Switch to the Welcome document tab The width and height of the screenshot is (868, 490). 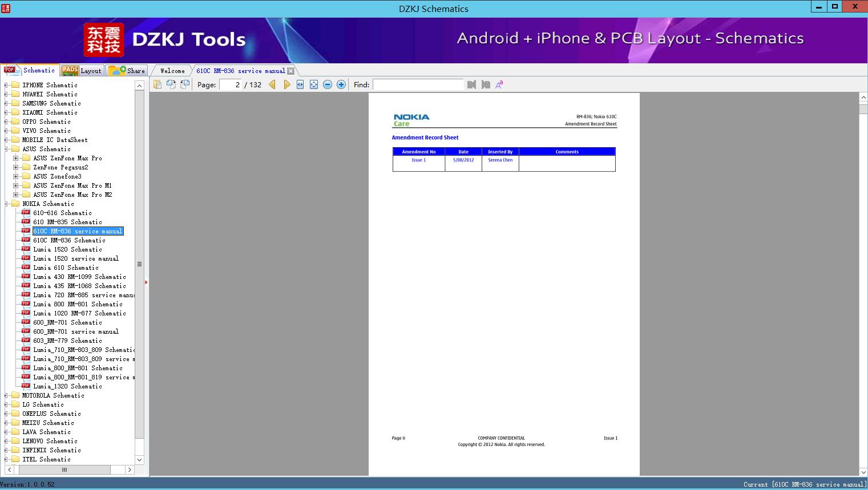[172, 71]
